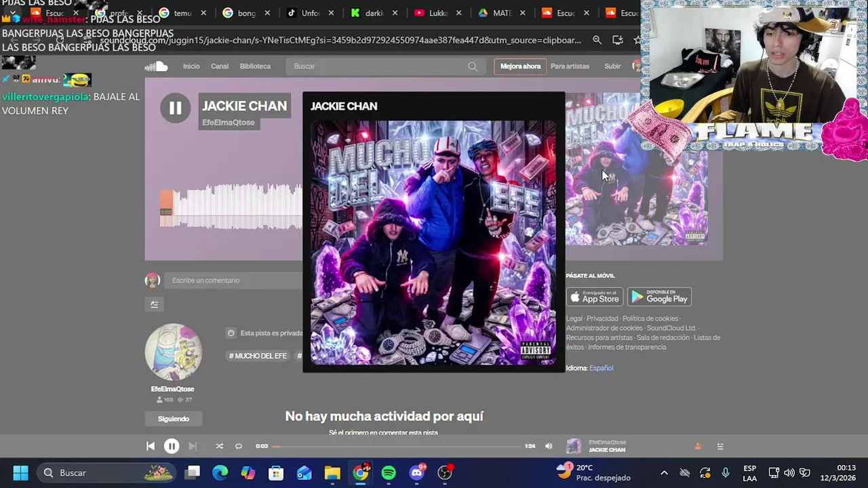
Task: Change language via Español link
Action: pyautogui.click(x=601, y=368)
